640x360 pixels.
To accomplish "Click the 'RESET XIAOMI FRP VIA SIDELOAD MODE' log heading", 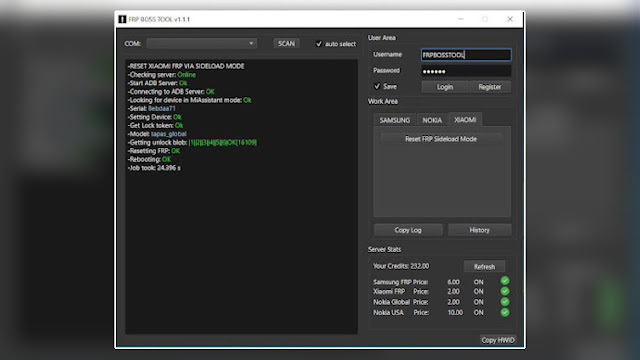I will (186, 66).
